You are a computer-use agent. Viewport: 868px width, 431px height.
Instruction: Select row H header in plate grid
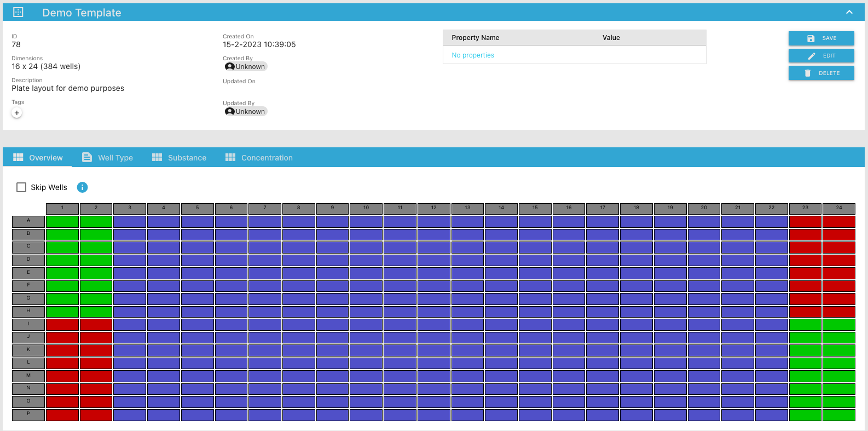28,311
